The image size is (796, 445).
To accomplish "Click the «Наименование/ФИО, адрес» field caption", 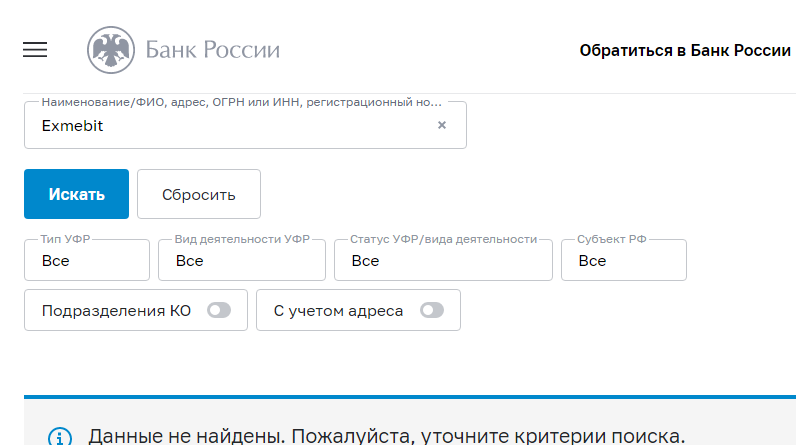I will click(240, 102).
